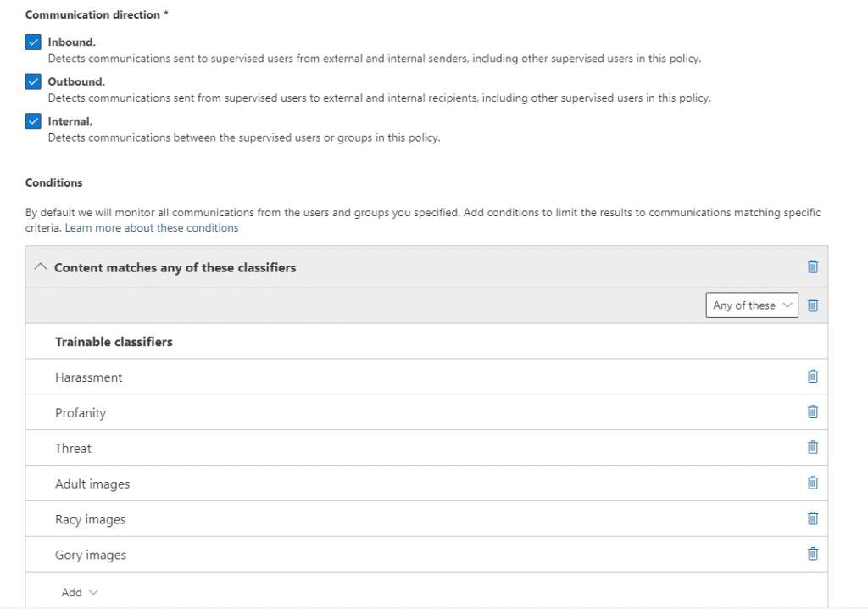Viewport: 868px width, 615px height.
Task: Select the Threat row text
Action: pos(73,448)
